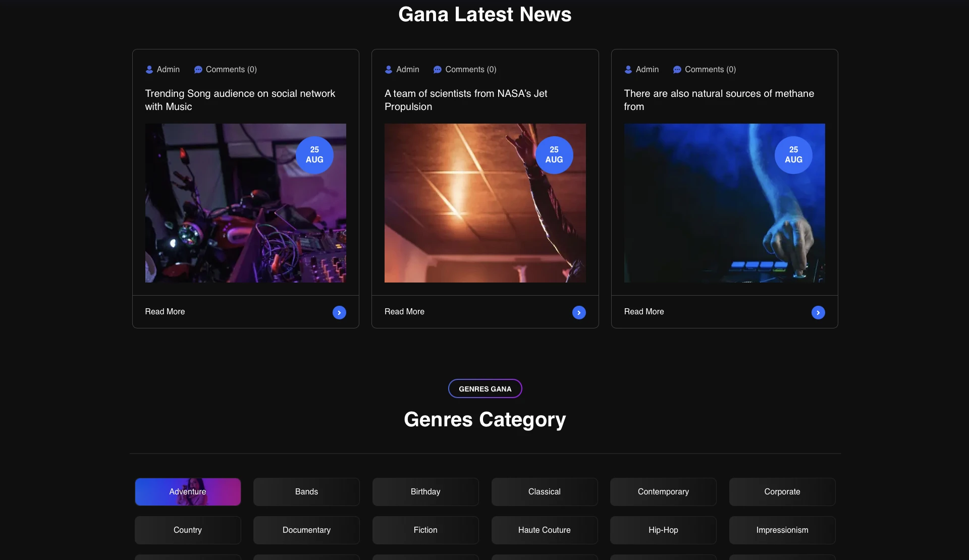Click Comments (0) on the first news card
The width and height of the screenshot is (969, 560).
[231, 70]
